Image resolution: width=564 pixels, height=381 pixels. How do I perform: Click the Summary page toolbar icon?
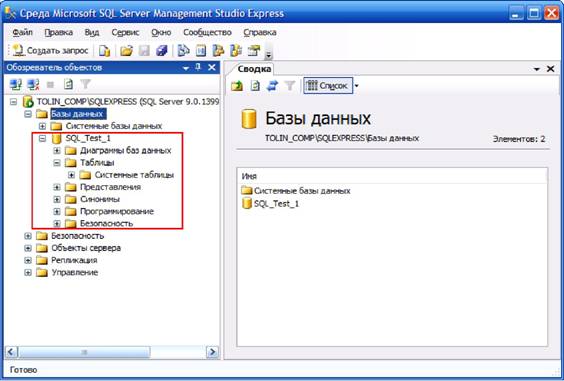coord(201,51)
